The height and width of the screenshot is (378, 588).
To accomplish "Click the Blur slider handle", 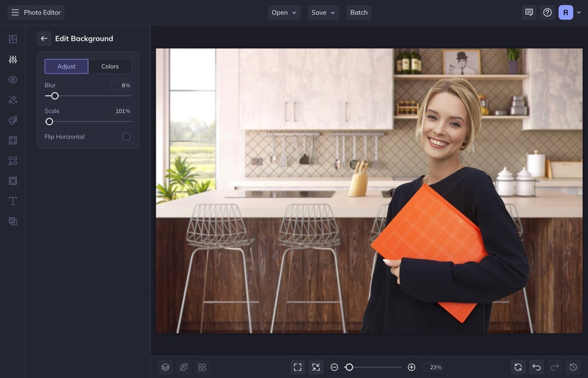I will (55, 96).
